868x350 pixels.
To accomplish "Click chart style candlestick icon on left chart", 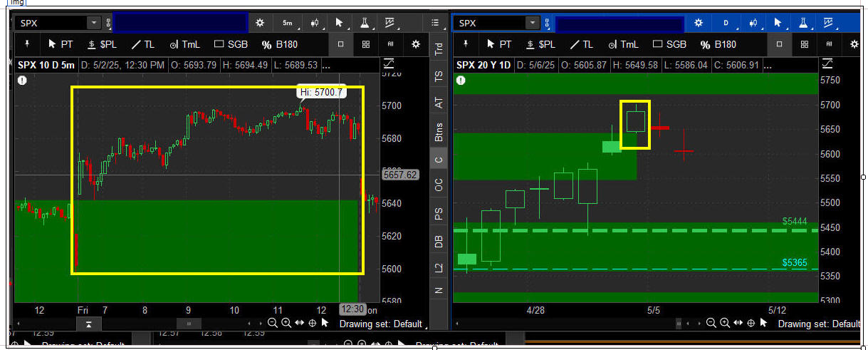I will click(x=313, y=23).
